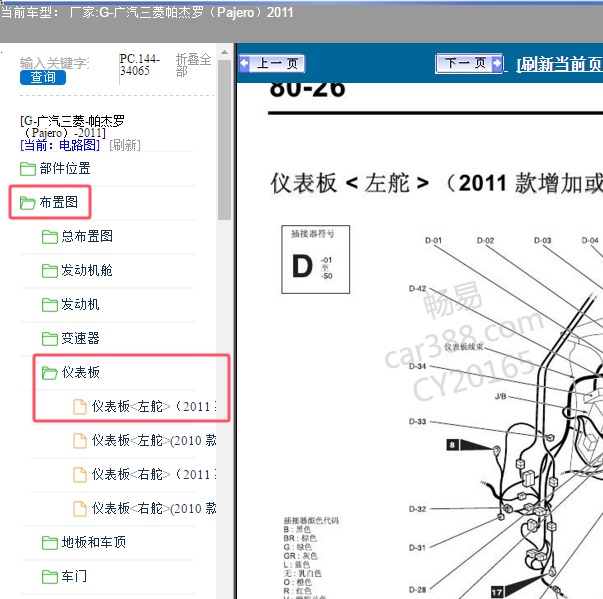
Task: Click the [G-广汽三菱-帕杰罗 vehicle title text
Action: point(72,127)
